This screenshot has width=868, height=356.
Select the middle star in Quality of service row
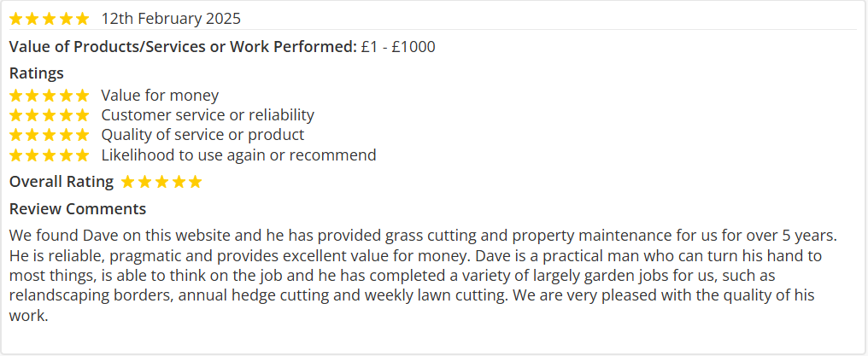[x=49, y=135]
